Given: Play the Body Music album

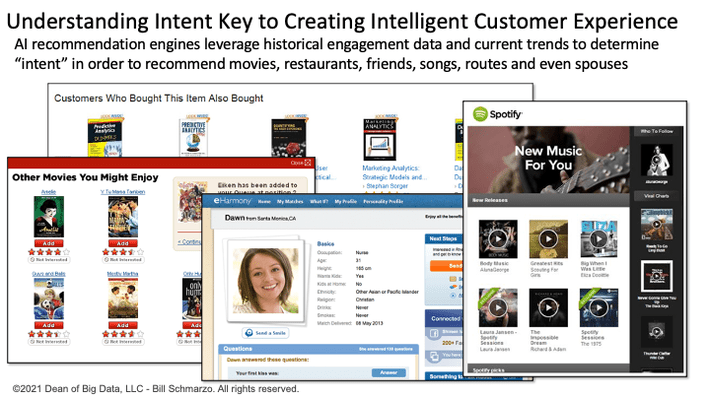Looking at the screenshot, I should [x=498, y=239].
